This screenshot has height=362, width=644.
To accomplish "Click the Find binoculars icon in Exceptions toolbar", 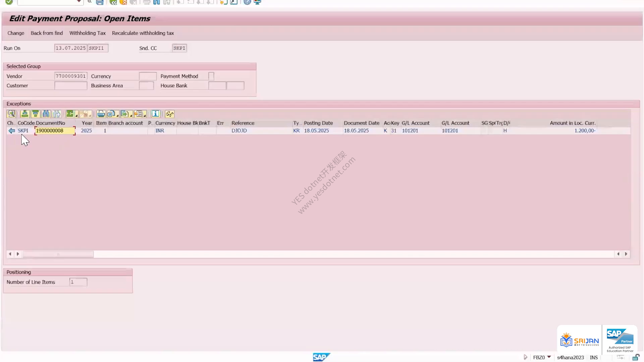I will (46, 114).
